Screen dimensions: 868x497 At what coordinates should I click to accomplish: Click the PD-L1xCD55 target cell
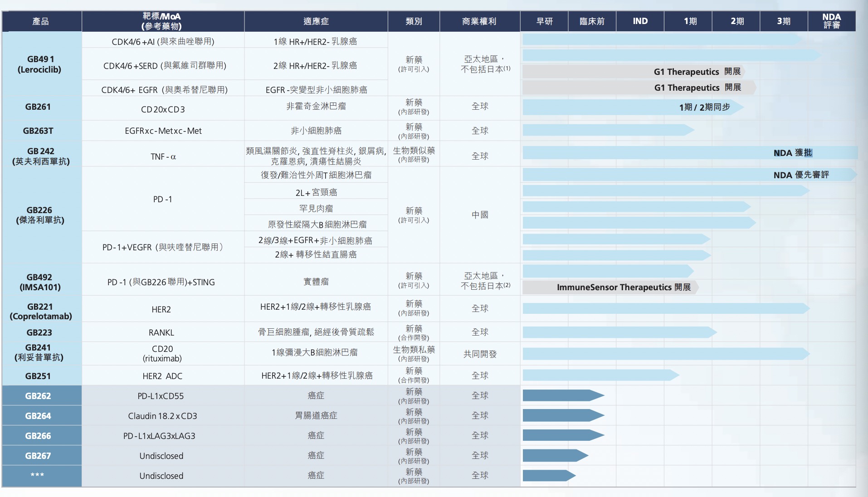point(163,396)
